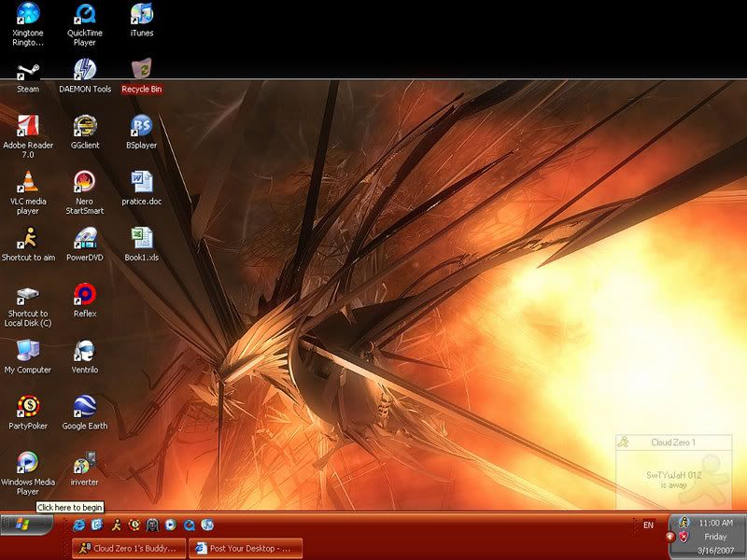Switch to Cloud Zero 1's Buddy taskbar button
Viewport: 747px width, 560px height.
pos(128,548)
